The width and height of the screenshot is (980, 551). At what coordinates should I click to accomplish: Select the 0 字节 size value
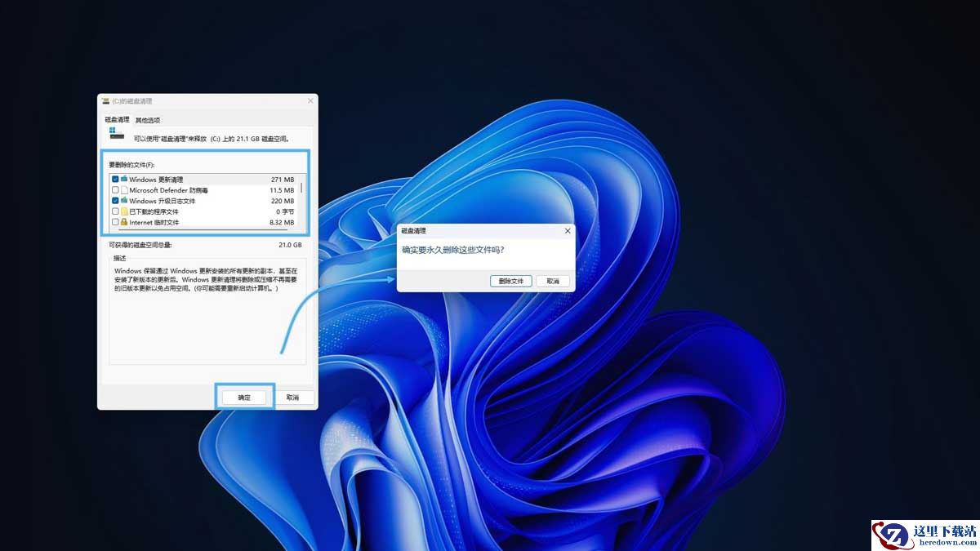point(285,211)
